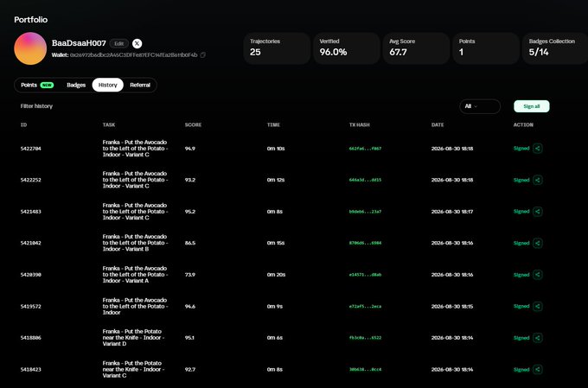Click the Sign all button
The width and height of the screenshot is (588, 388).
532,106
